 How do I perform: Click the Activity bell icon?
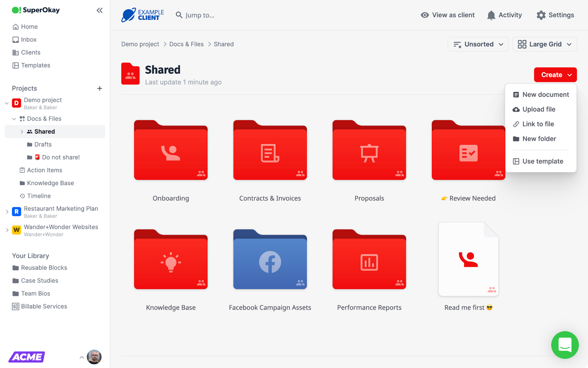click(x=491, y=15)
